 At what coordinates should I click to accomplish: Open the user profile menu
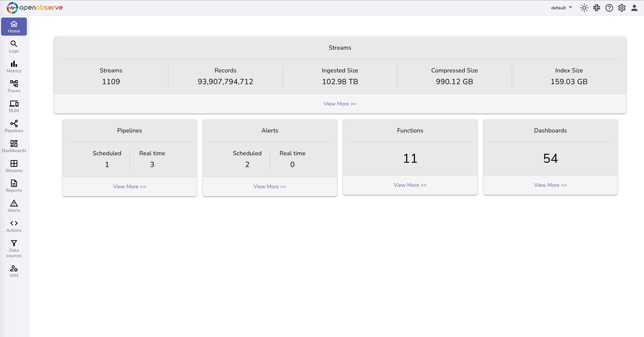[634, 8]
